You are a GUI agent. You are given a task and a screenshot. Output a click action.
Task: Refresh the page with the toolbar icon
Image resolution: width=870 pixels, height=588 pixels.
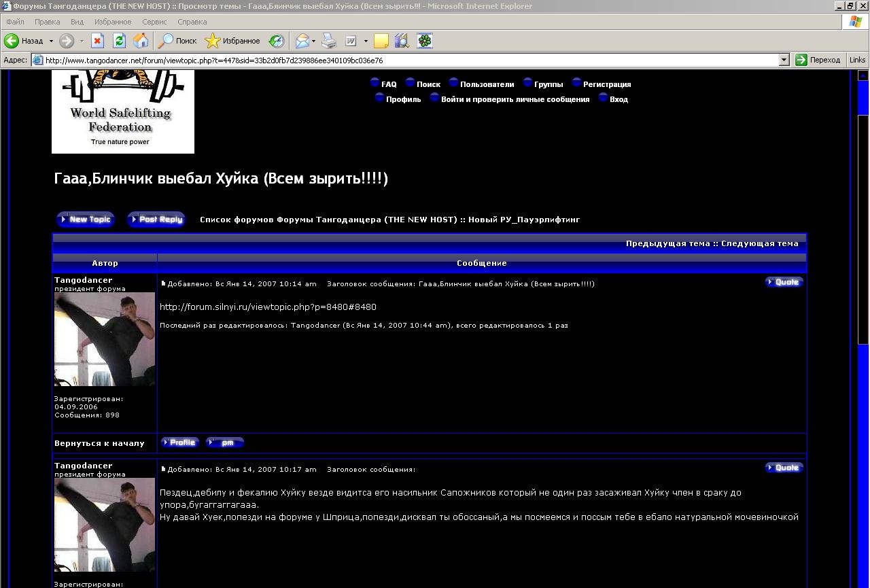click(119, 41)
